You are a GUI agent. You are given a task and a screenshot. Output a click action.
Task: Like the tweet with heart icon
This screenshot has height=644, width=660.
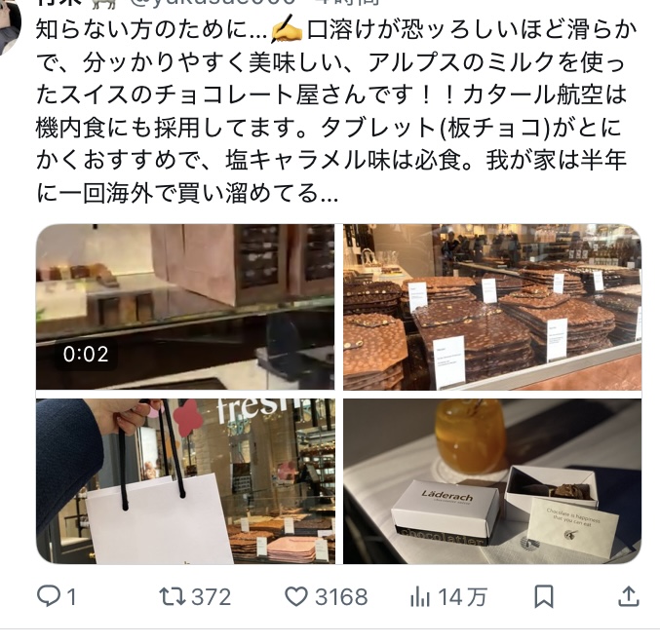click(x=296, y=596)
